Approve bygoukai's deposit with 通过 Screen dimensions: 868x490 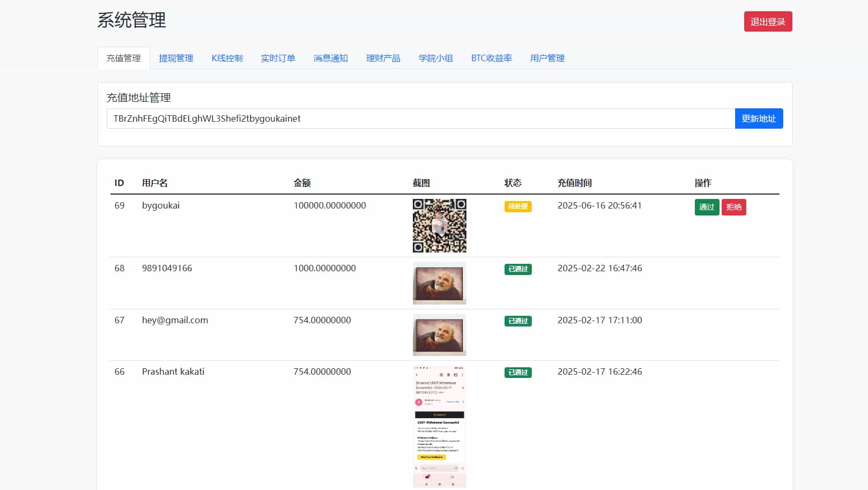tap(707, 207)
